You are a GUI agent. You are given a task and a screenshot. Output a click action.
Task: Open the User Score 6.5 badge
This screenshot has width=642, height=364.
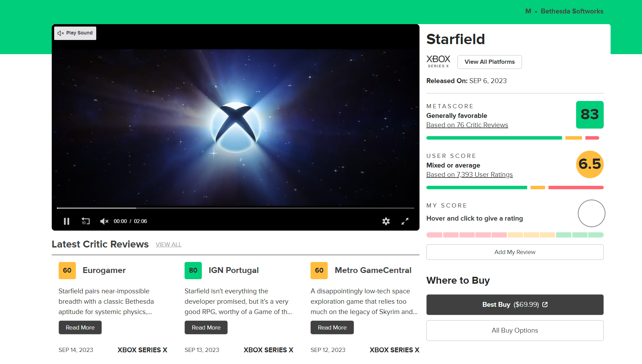tap(590, 164)
